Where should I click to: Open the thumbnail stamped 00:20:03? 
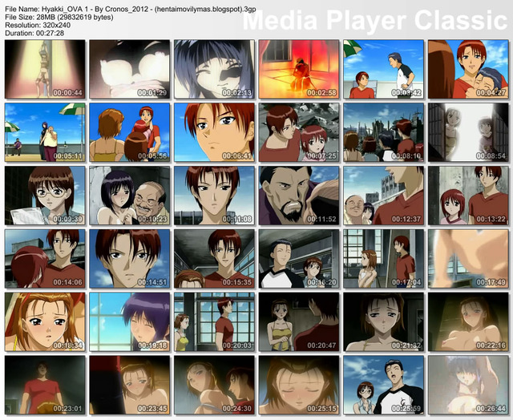[x=214, y=321]
